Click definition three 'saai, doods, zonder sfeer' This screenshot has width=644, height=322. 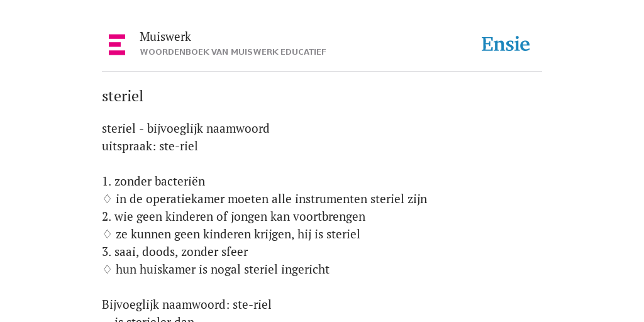click(x=175, y=252)
